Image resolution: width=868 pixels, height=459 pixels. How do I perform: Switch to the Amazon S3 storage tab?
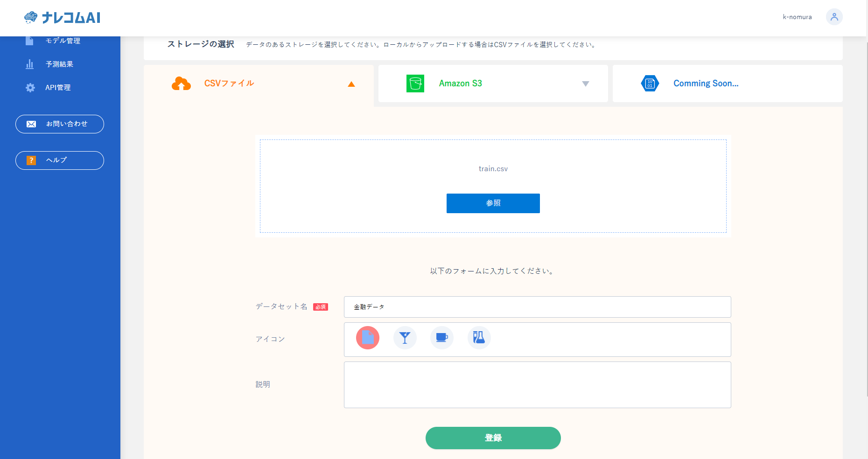pyautogui.click(x=493, y=83)
